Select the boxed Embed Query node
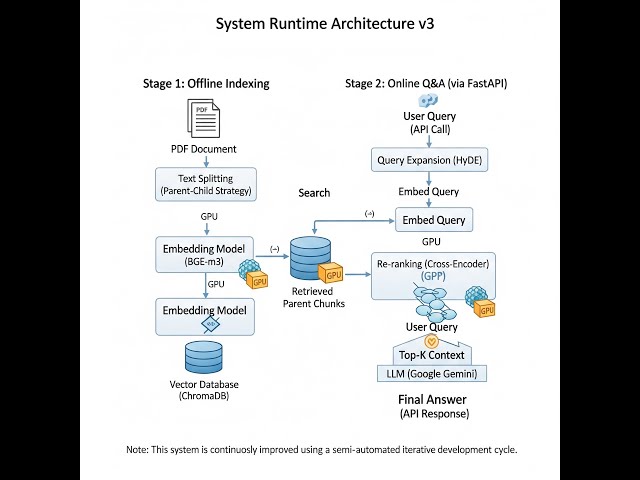The width and height of the screenshot is (640, 480). click(x=434, y=220)
